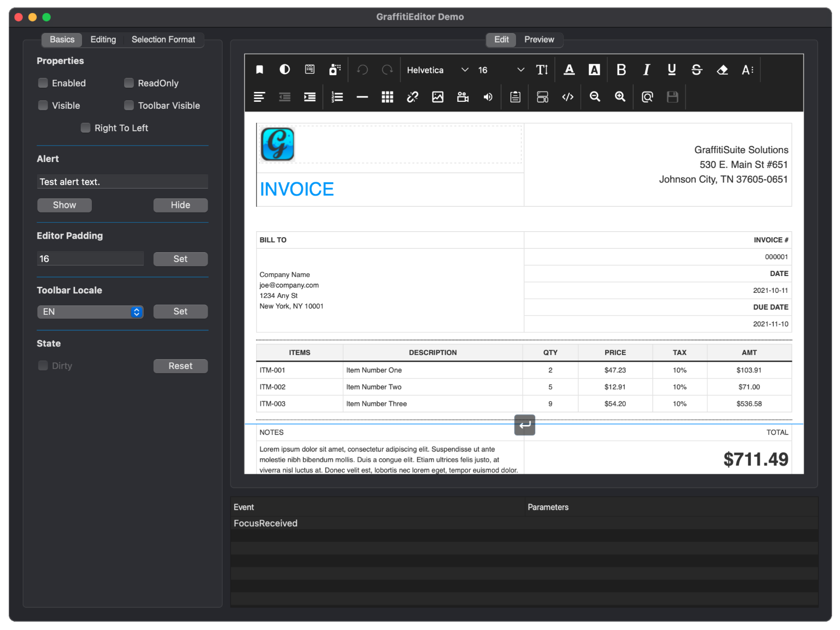Image resolution: width=840 pixels, height=630 pixels.
Task: Click the Show alert button
Action: tap(64, 205)
